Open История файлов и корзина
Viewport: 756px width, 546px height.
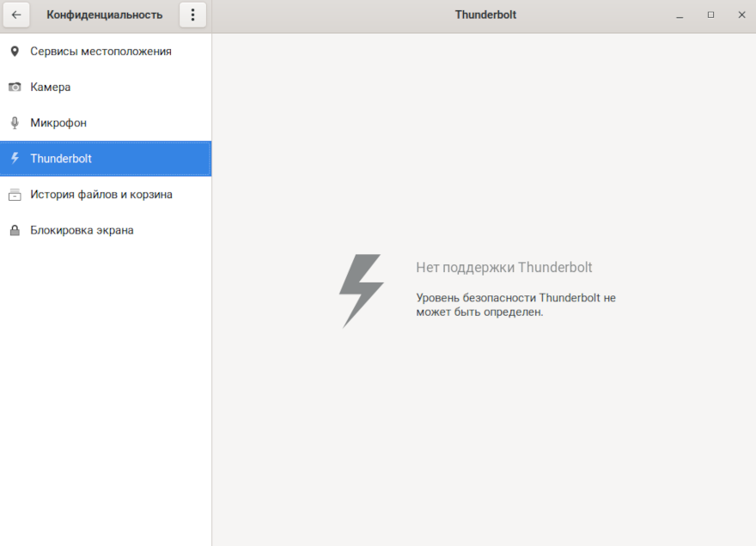101,195
